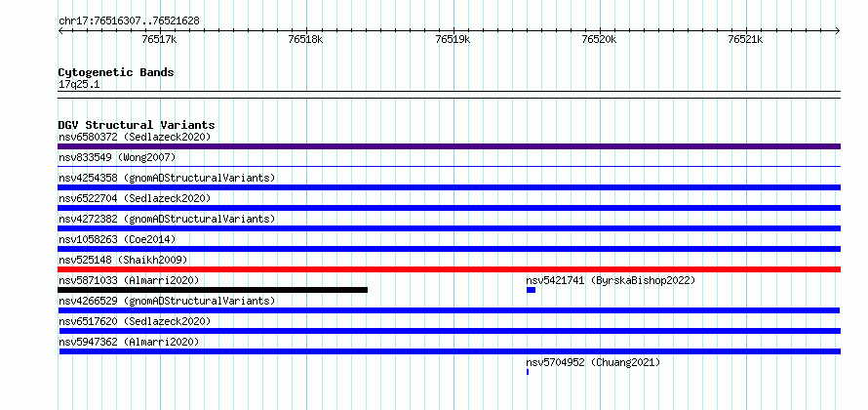This screenshot has width=868, height=410.
Task: Select the tiny blue nsv5704952 feature
Action: pyautogui.click(x=528, y=372)
